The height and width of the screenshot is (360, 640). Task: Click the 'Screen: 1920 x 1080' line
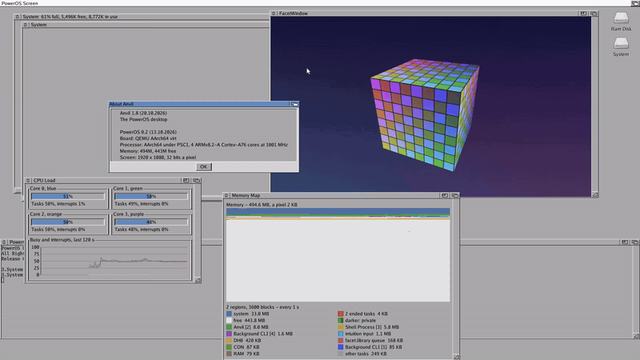158,157
